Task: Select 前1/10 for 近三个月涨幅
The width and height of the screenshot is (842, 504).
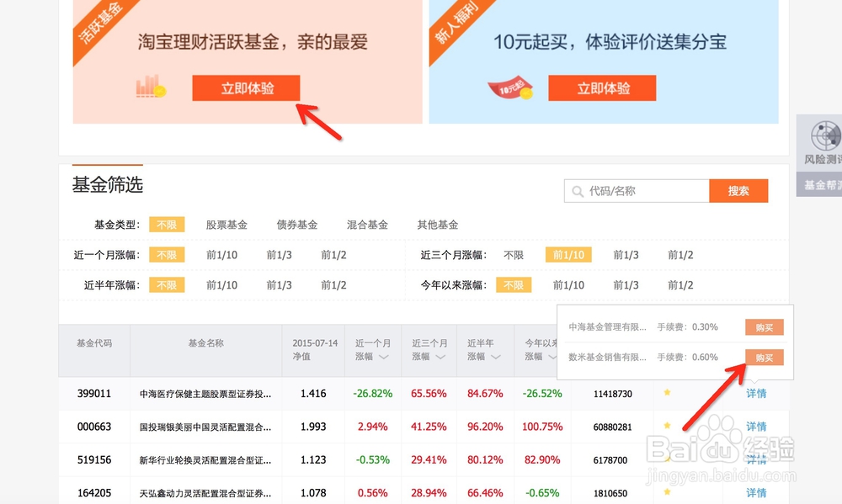Action: [568, 254]
